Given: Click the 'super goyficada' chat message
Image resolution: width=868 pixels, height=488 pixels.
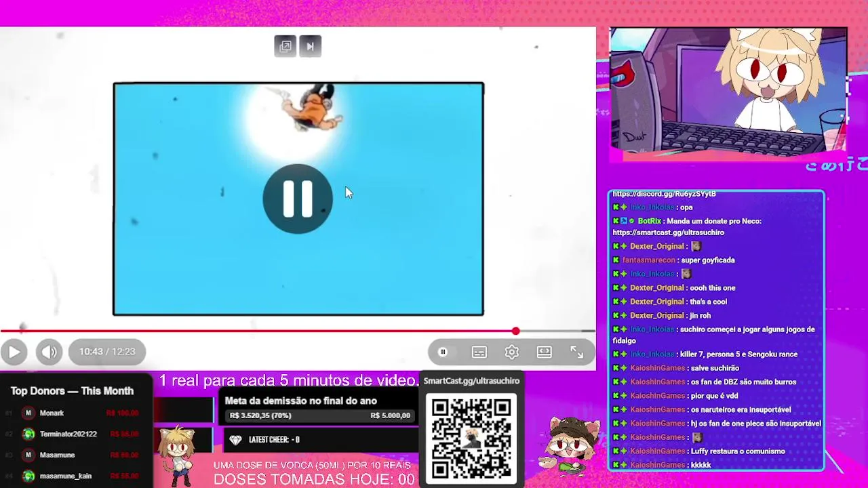Looking at the screenshot, I should (x=708, y=260).
